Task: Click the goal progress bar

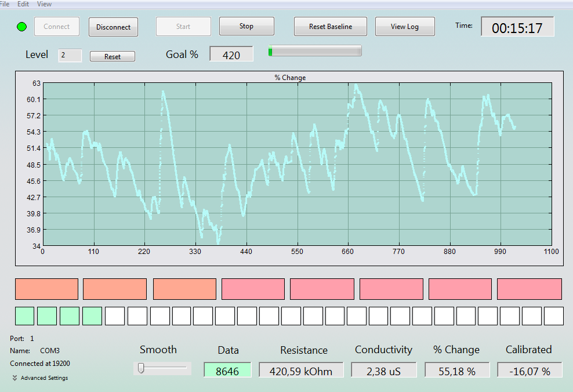Action: click(315, 51)
